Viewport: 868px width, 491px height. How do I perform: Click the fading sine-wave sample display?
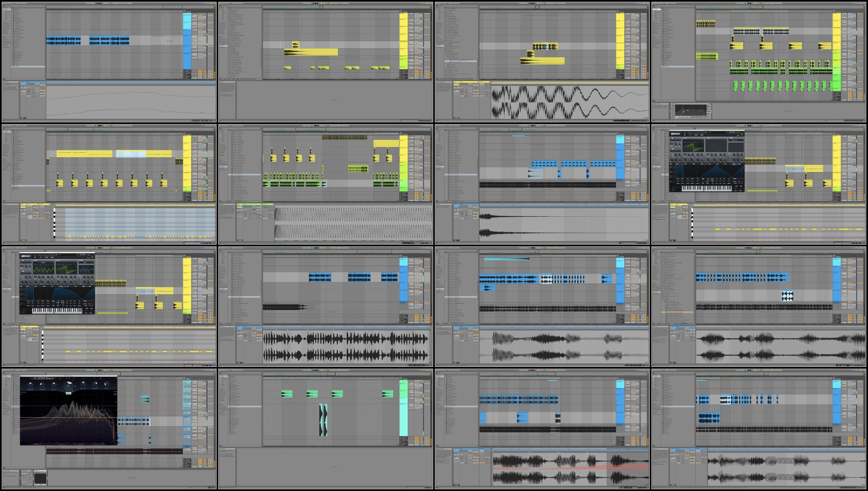(570, 102)
